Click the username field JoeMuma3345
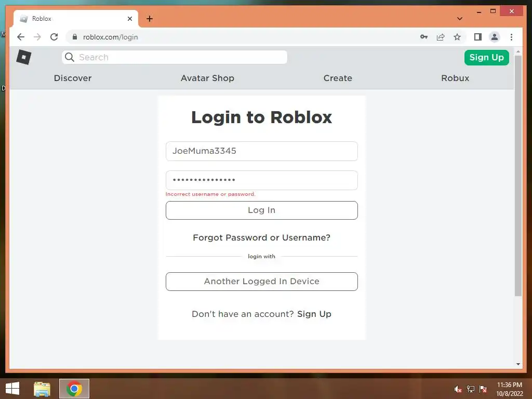Image resolution: width=532 pixels, height=399 pixels. (262, 151)
